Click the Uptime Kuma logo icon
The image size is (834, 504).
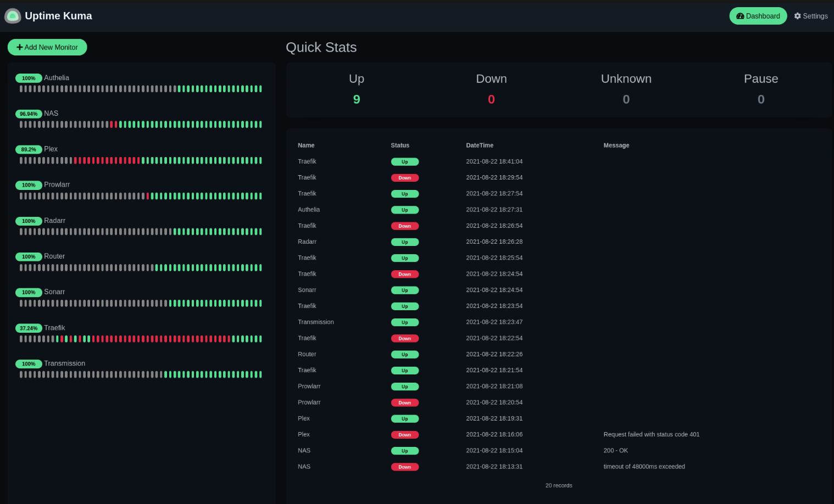pos(13,16)
